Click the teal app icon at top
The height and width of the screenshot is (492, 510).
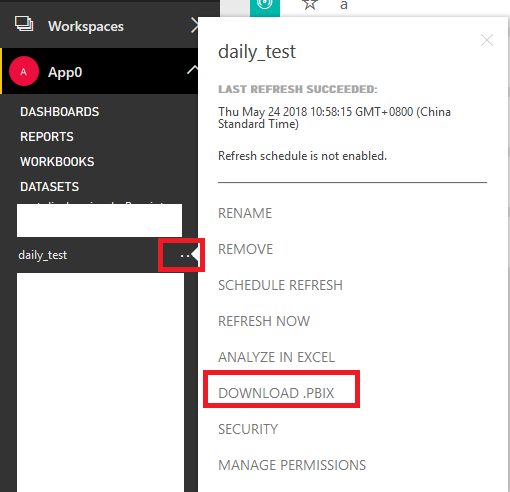[265, 7]
